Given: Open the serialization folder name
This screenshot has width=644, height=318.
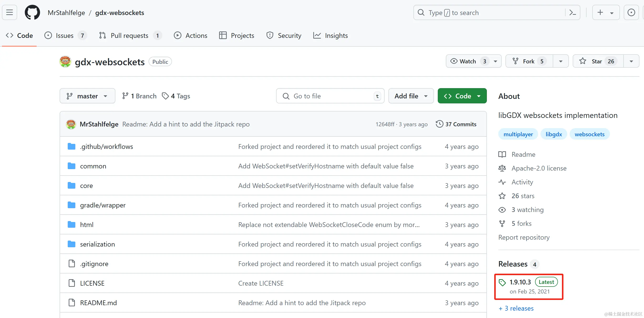Looking at the screenshot, I should [x=98, y=244].
